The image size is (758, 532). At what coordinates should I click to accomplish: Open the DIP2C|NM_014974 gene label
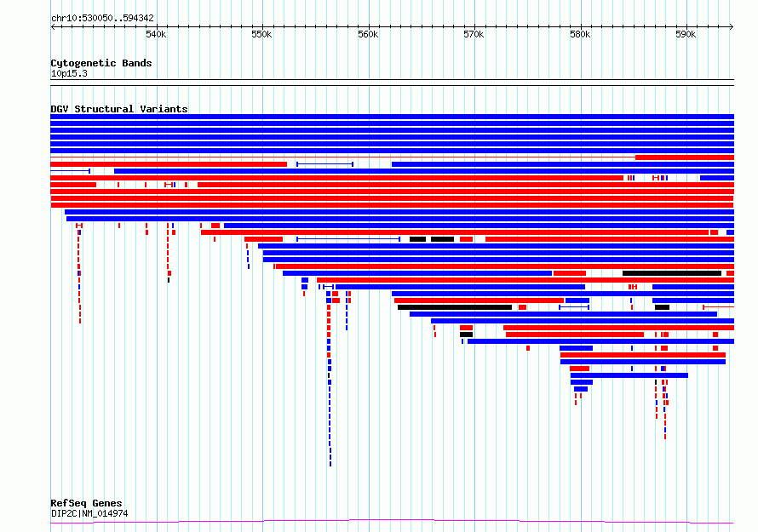[89, 513]
